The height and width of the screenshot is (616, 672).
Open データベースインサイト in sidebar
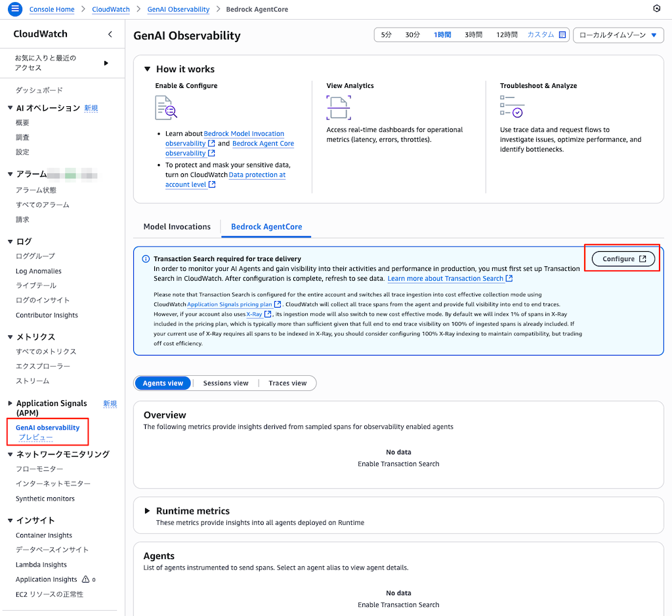click(x=52, y=550)
